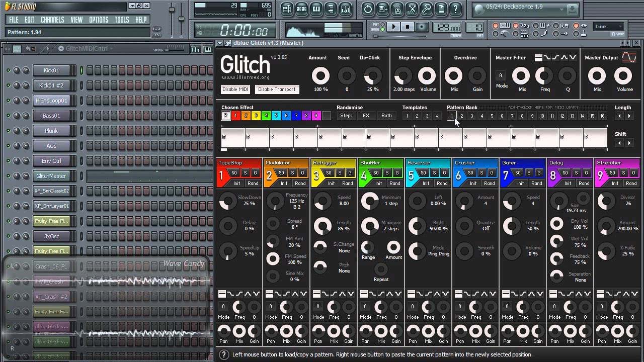
Task: Open the EDIT menu
Action: (30, 20)
